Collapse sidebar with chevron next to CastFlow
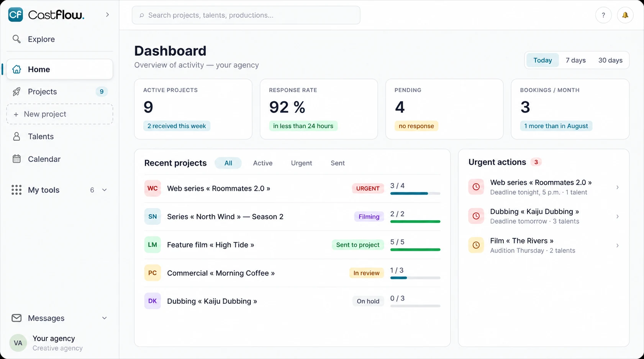This screenshot has height=359, width=644. (107, 15)
